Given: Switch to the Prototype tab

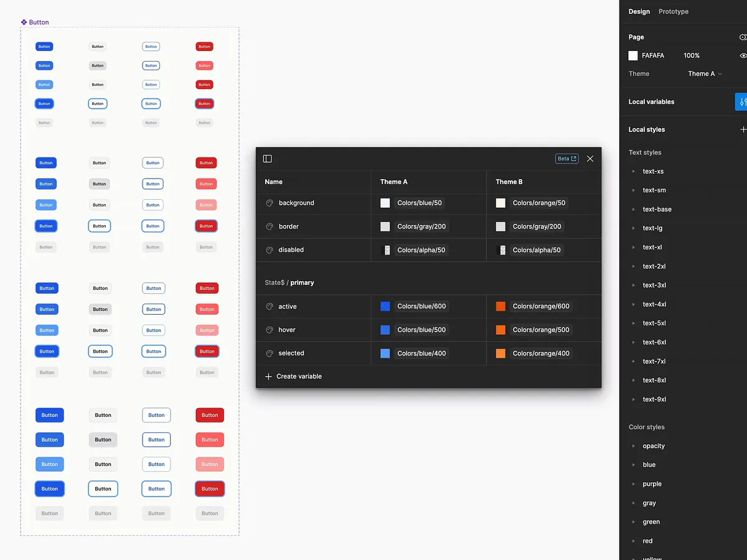Looking at the screenshot, I should [673, 11].
